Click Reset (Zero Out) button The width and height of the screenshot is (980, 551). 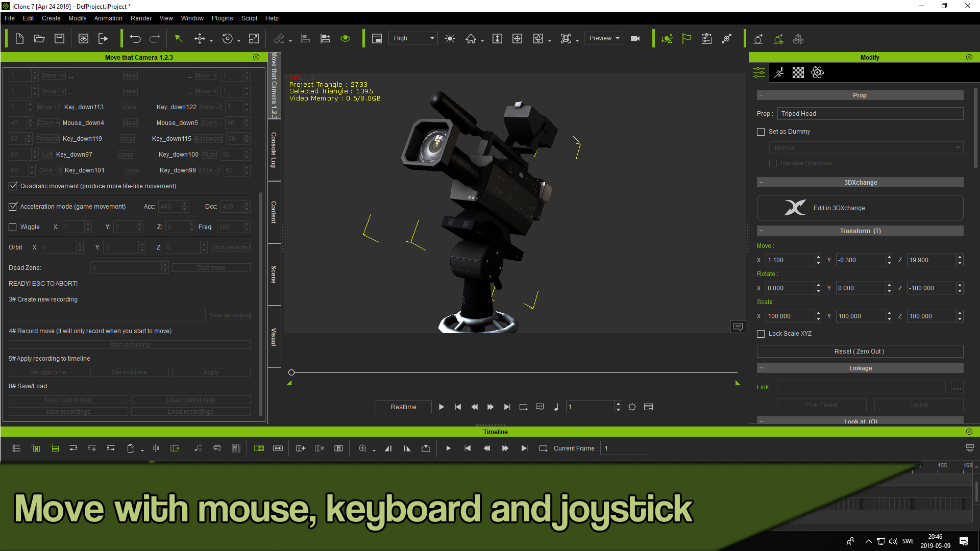[x=860, y=352]
